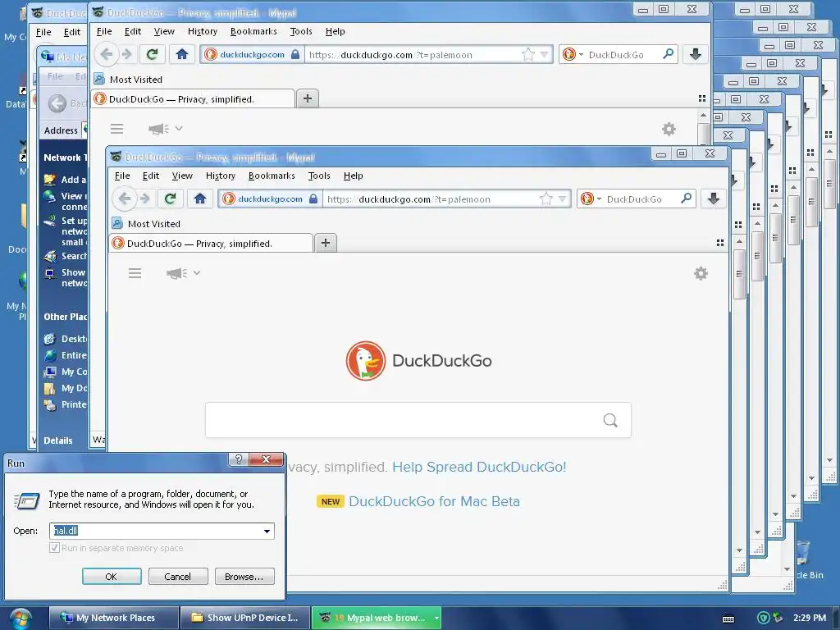Open History menu in front Mypal window

pos(220,176)
